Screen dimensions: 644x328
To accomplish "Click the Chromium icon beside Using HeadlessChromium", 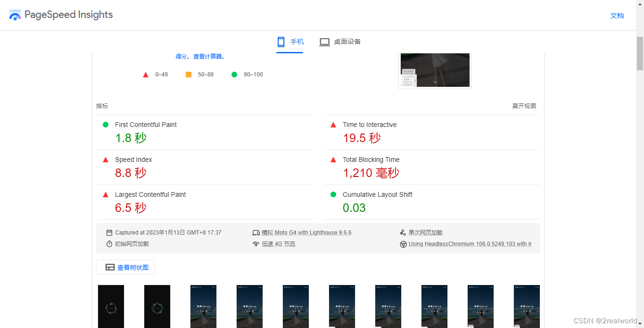I will (403, 244).
